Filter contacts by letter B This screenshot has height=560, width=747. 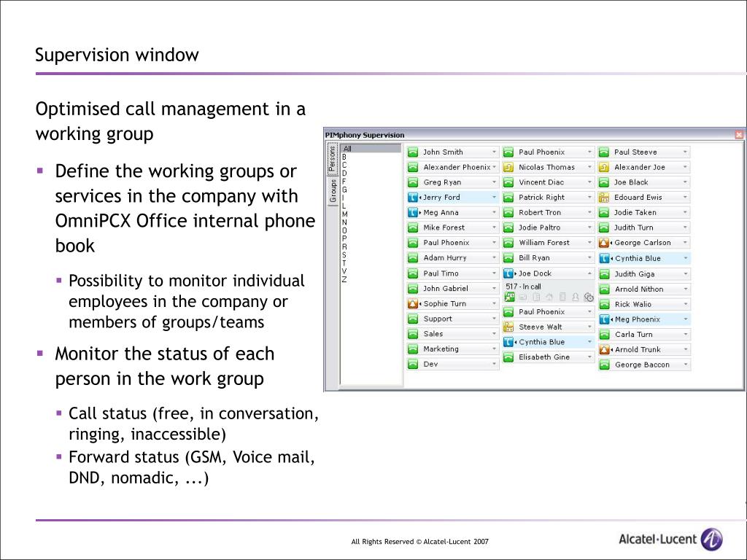[x=344, y=157]
